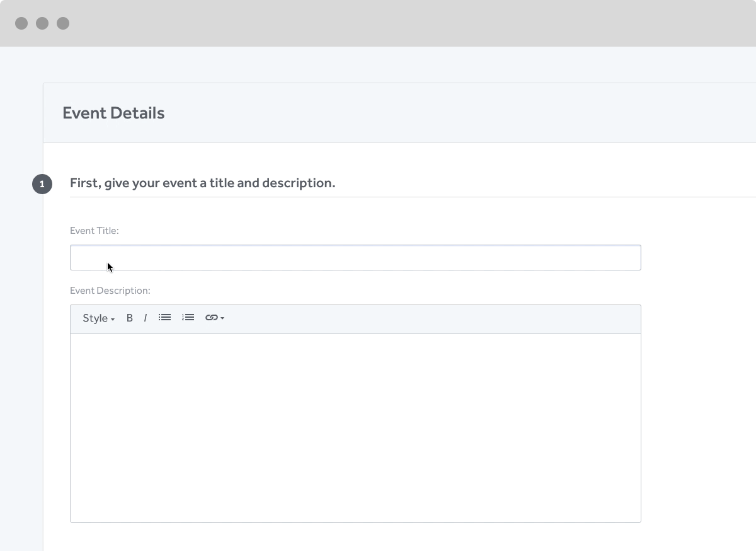Image resolution: width=756 pixels, height=551 pixels.
Task: Click the "Event Title:" label
Action: (x=94, y=231)
